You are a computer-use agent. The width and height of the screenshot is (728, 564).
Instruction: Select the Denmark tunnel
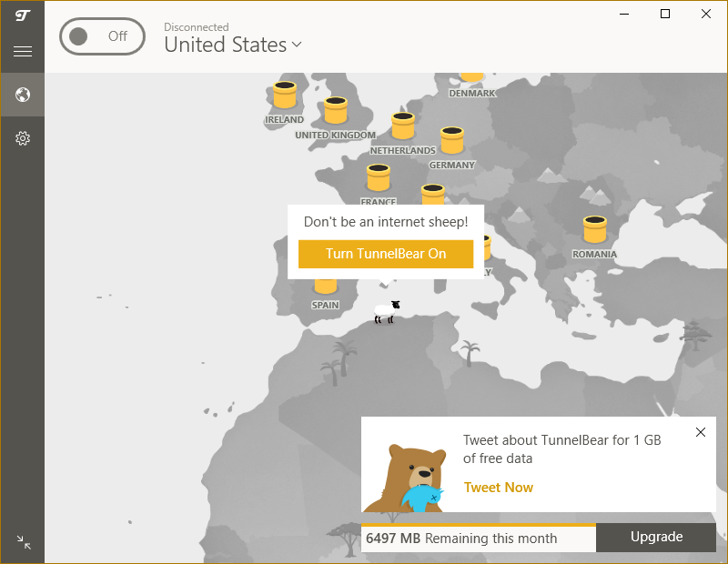(x=472, y=77)
